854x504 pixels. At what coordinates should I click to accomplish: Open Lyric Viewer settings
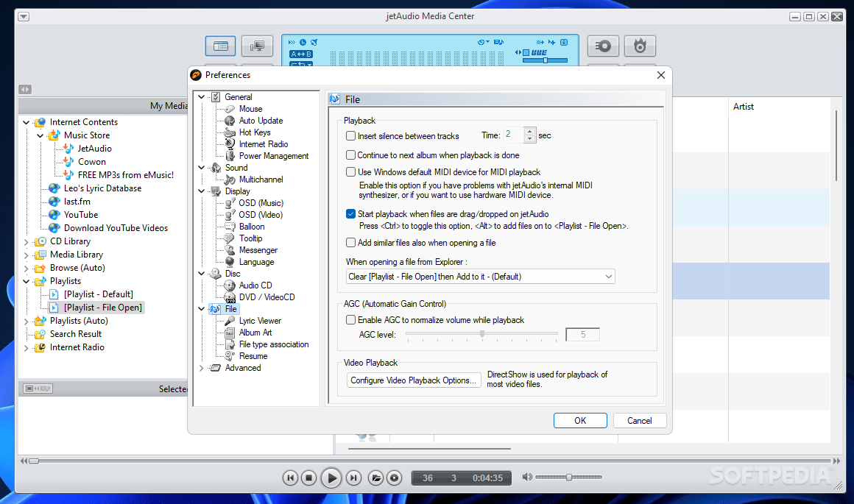(260, 321)
